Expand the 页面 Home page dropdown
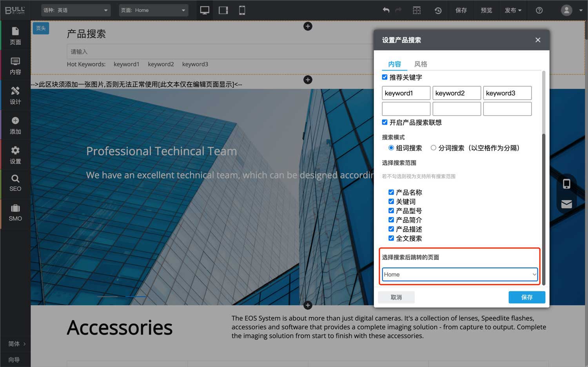Screen dimensions: 588x367 coord(153,10)
